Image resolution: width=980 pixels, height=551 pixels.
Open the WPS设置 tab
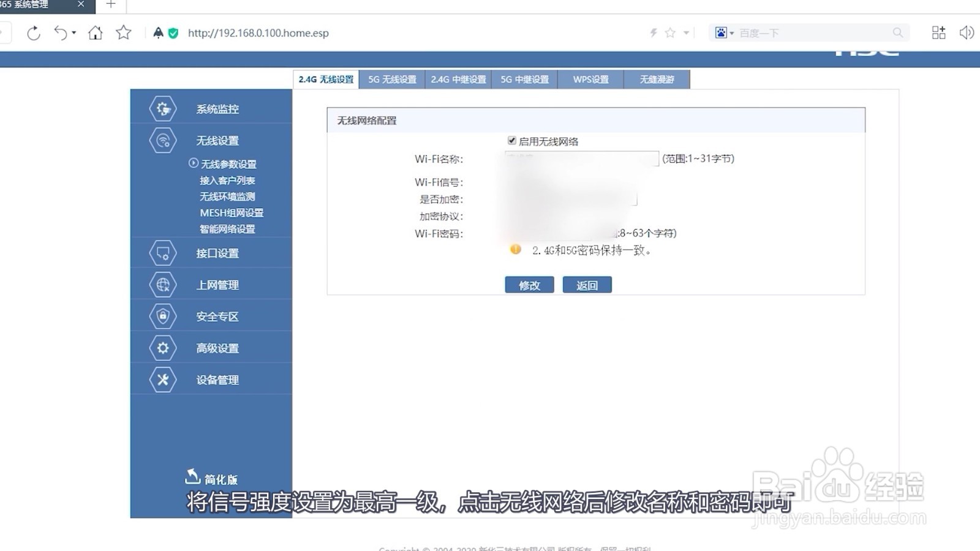click(590, 80)
